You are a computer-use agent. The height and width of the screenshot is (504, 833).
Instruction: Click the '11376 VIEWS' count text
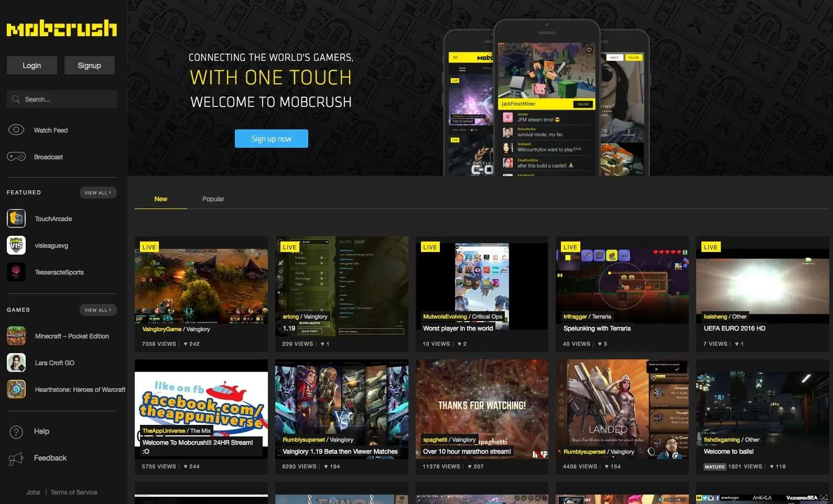pos(441,467)
